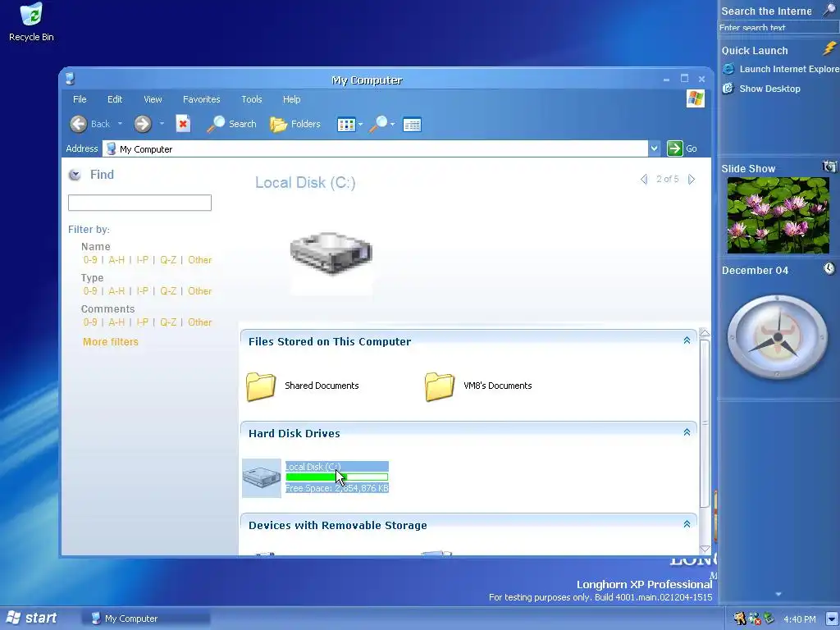Open the Edit menu
Image resolution: width=840 pixels, height=630 pixels.
[115, 99]
